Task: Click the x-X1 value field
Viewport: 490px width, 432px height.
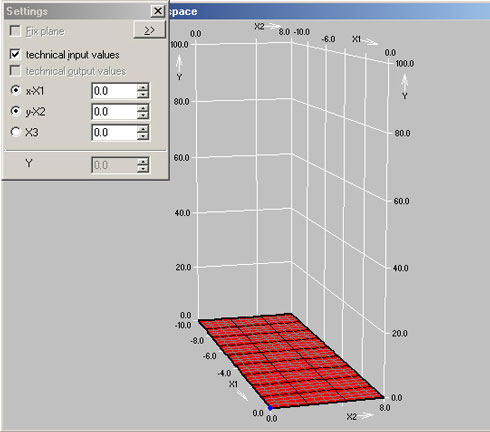Action: pyautogui.click(x=115, y=91)
